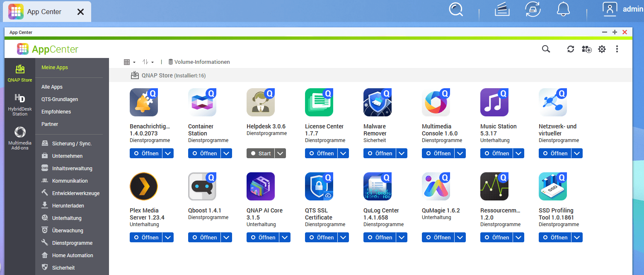
Task: Click the Netzwerk- und virtueller Switch icon
Action: coord(553,102)
